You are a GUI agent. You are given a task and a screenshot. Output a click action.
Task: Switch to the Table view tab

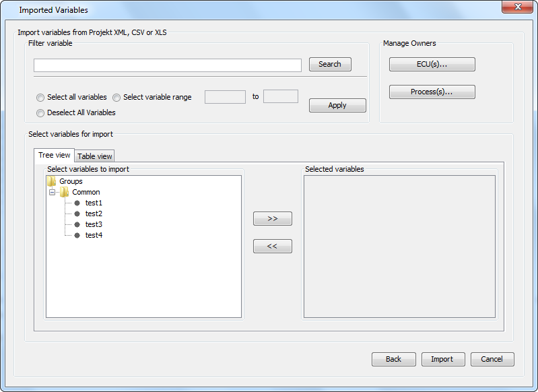95,156
